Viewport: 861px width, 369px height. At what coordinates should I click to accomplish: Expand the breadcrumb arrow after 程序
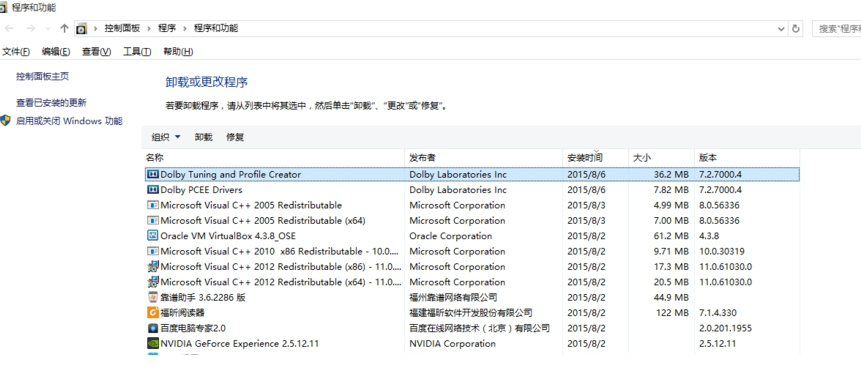pyautogui.click(x=184, y=29)
